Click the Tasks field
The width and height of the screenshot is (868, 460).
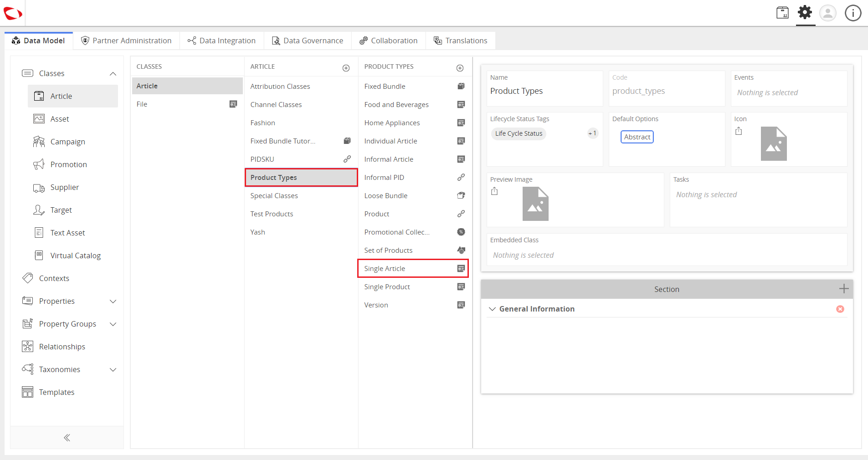tap(758, 199)
